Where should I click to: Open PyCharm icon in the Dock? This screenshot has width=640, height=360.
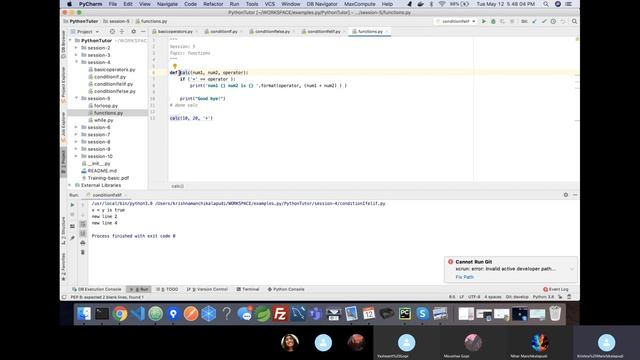[x=405, y=314]
